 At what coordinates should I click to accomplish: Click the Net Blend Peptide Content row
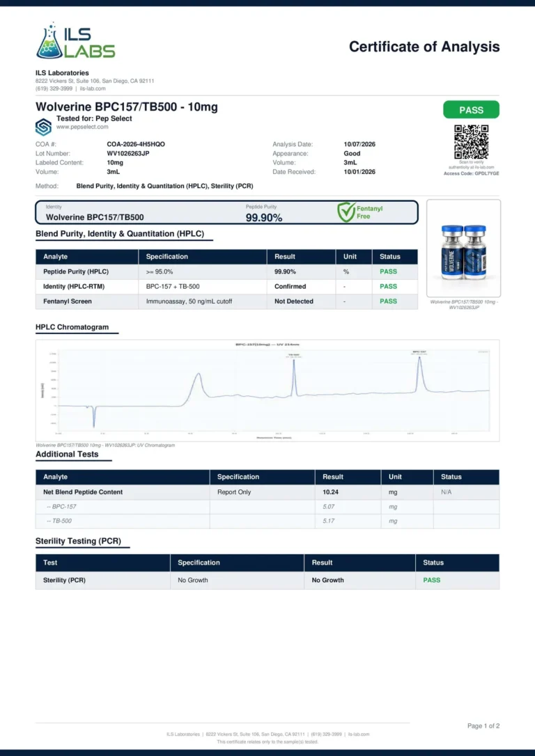pos(267,492)
